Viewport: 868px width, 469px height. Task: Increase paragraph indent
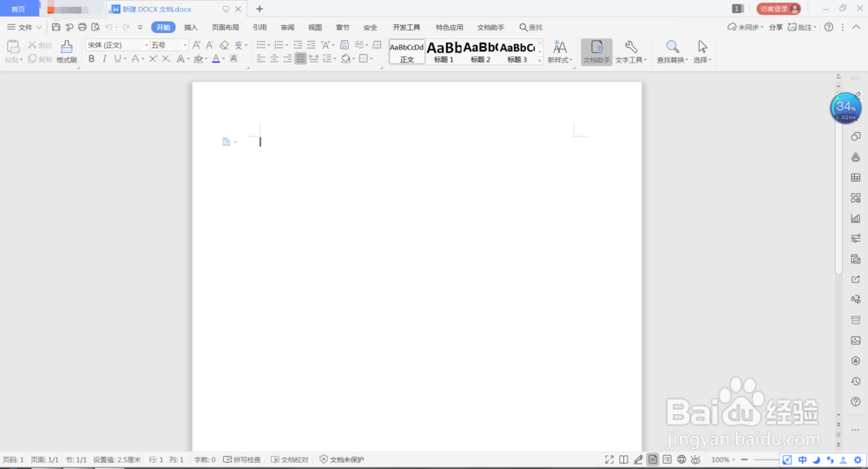311,45
